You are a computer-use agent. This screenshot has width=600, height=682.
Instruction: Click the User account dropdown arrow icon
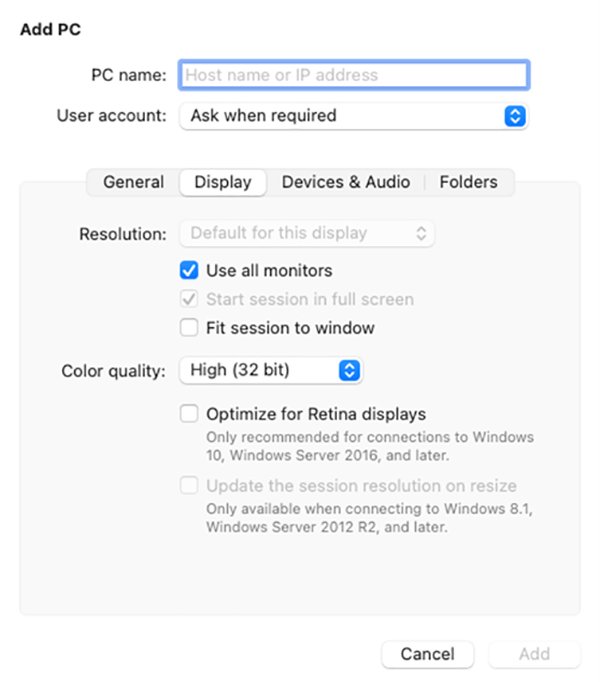pos(514,116)
